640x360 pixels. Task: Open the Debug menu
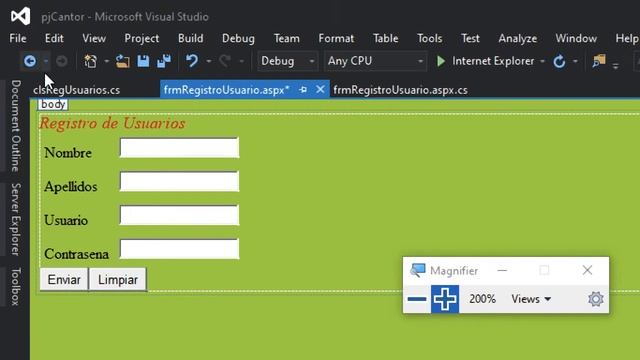coord(238,38)
